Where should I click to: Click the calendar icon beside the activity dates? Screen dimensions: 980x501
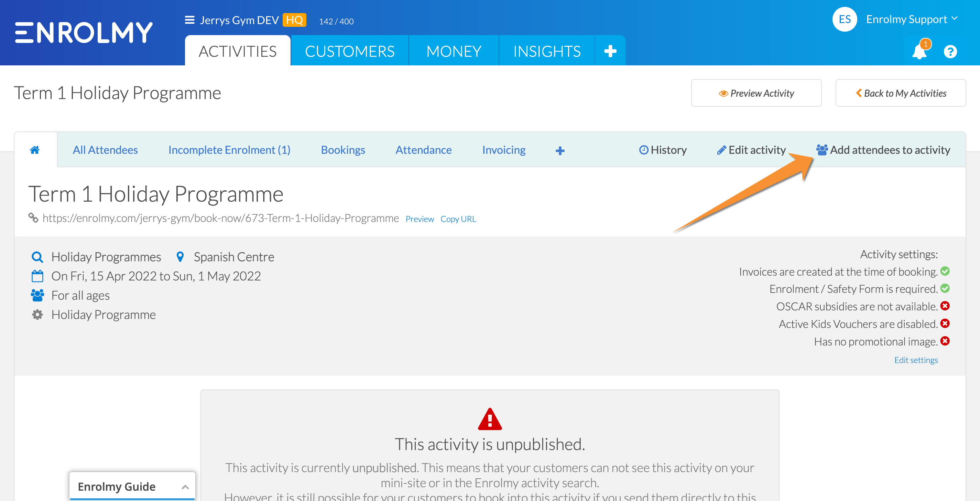[x=37, y=276]
